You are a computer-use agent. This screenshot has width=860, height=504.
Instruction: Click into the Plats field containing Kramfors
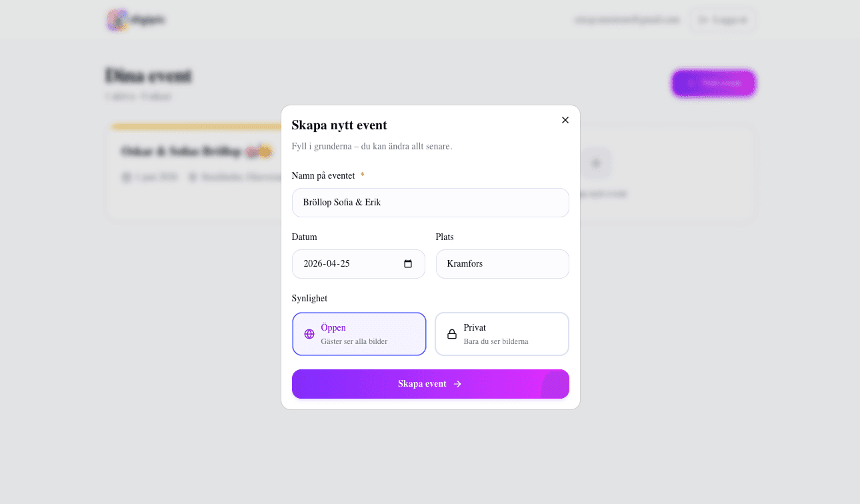(x=502, y=264)
